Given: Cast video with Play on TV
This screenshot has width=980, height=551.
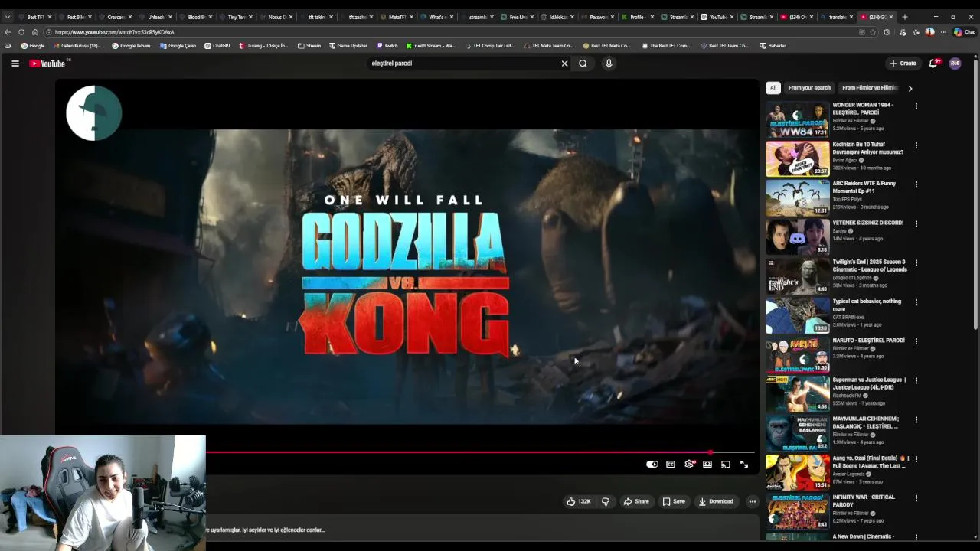Looking at the screenshot, I should 726,464.
